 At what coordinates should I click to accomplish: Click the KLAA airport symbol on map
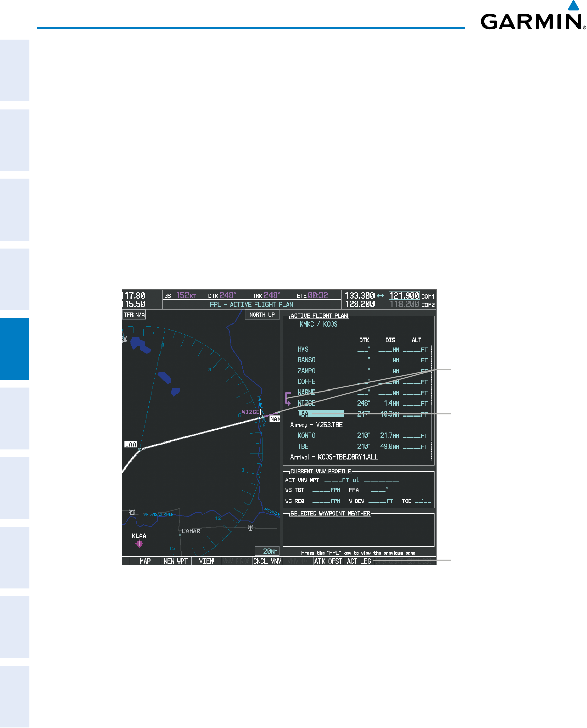click(139, 544)
